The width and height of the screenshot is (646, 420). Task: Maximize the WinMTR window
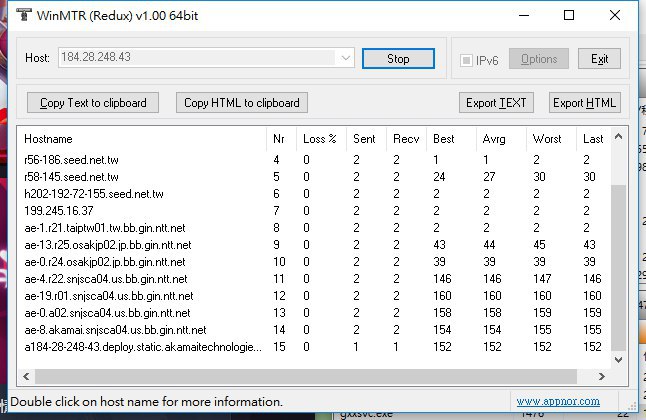569,15
